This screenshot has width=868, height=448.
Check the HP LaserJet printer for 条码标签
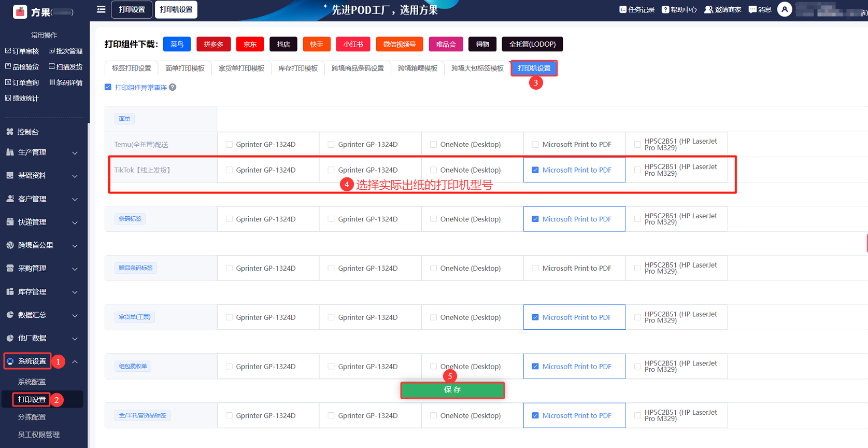637,219
